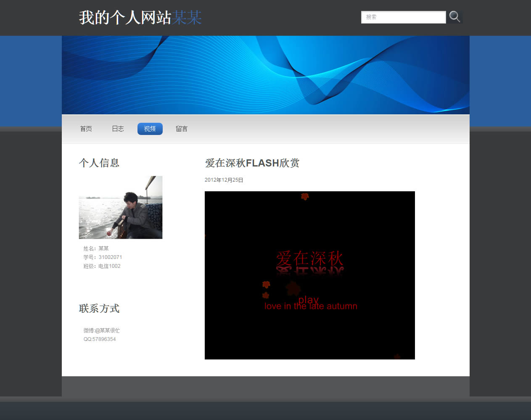Open the 留言 navigation item
This screenshot has height=420, width=531.
182,129
